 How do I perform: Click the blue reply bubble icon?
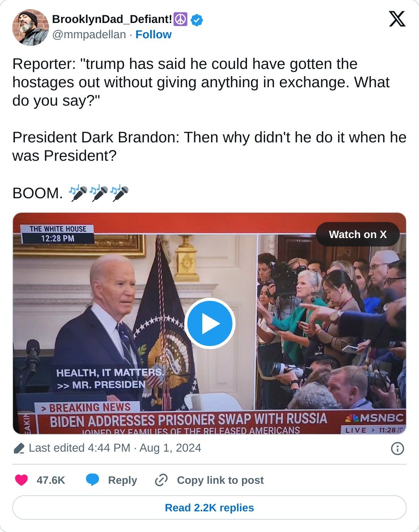(93, 480)
